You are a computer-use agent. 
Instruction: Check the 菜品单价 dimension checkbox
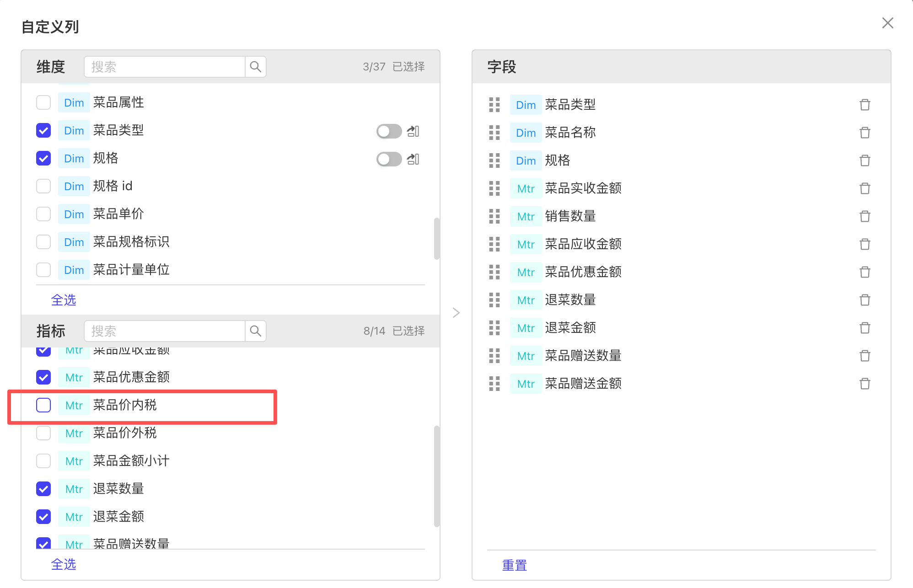pos(43,214)
